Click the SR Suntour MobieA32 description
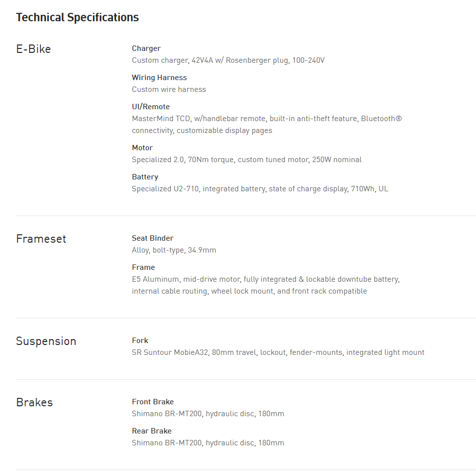The width and height of the screenshot is (476, 474). coord(278,352)
